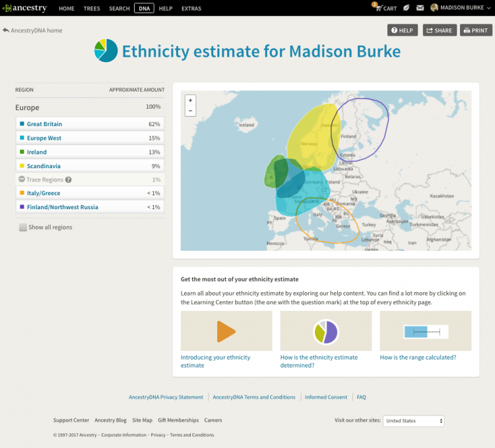Go back to AncestryDNA home
Screen dimensions: 495x448
click(x=32, y=30)
